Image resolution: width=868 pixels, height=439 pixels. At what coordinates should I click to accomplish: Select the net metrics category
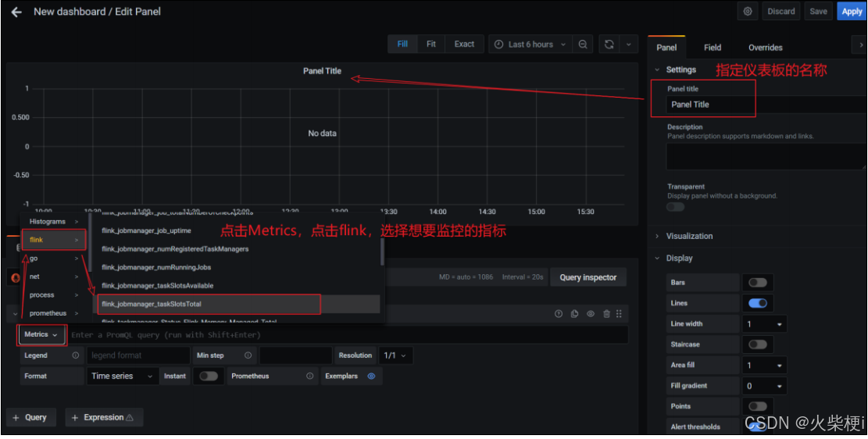click(53, 277)
